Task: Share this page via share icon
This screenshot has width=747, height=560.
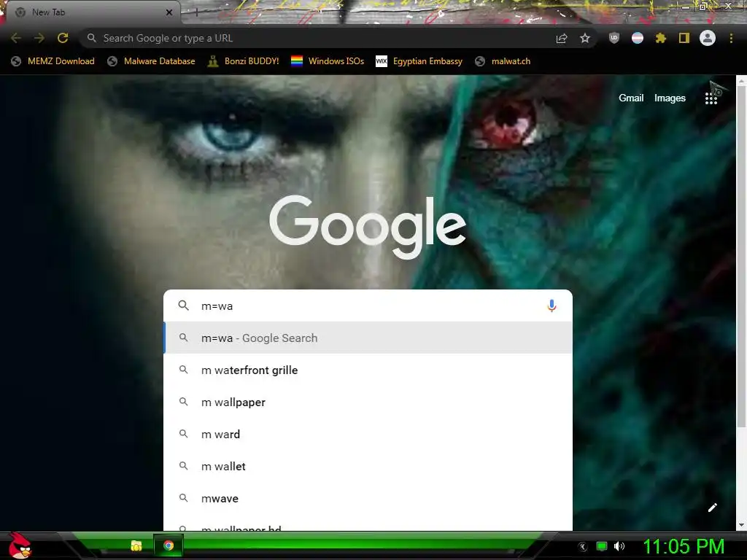Action: (x=562, y=39)
